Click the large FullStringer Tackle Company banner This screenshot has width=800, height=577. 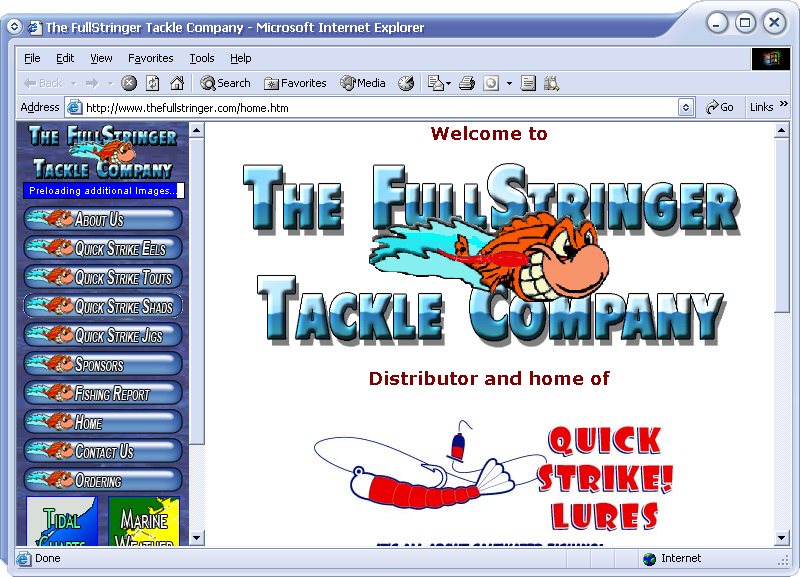[x=491, y=253]
